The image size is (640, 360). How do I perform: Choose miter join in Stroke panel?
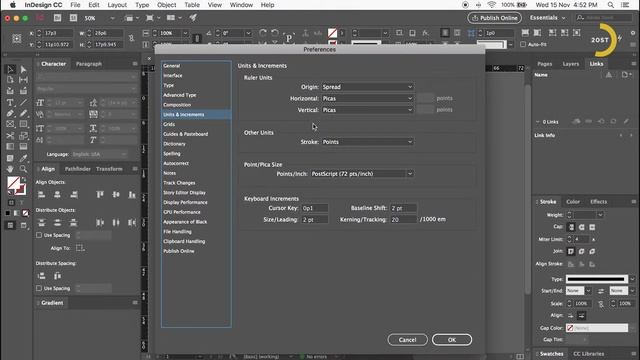(x=571, y=251)
